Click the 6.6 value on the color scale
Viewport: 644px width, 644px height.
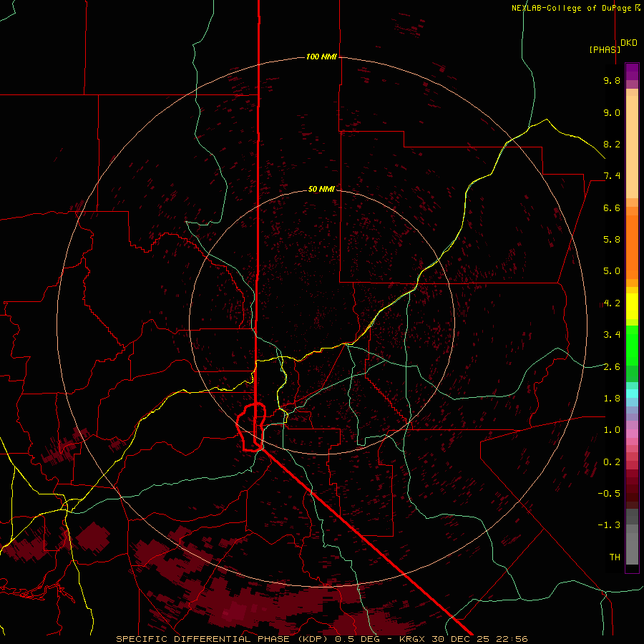point(612,208)
